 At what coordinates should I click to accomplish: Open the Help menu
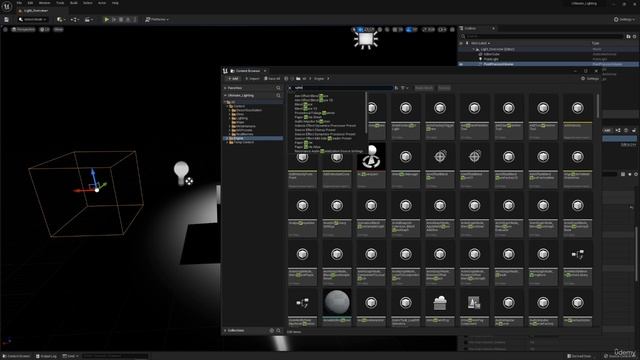pyautogui.click(x=115, y=3)
